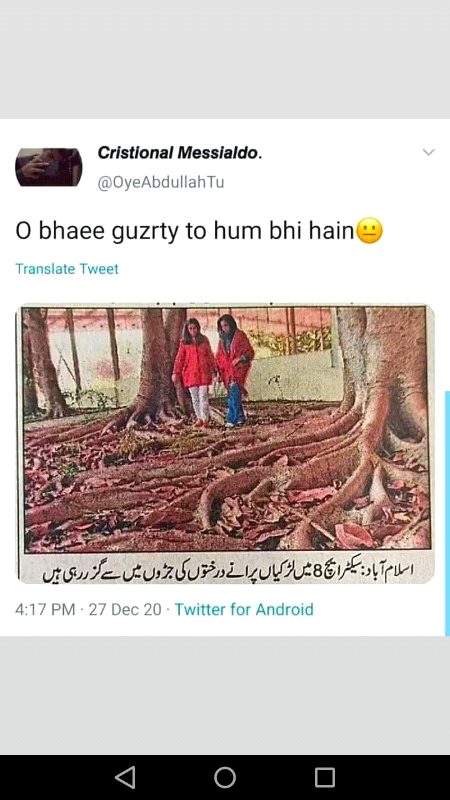
Task: Tap the Android Home circle icon
Action: click(x=225, y=778)
